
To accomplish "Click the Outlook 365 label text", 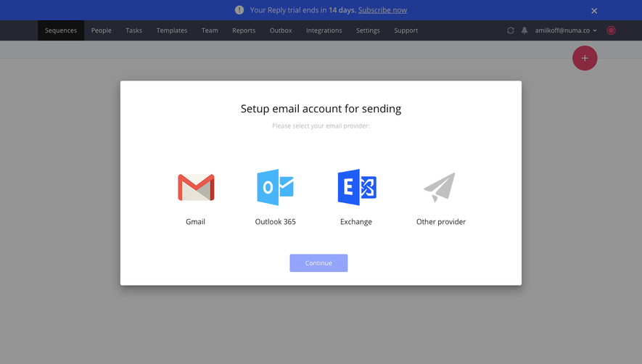I will [275, 221].
